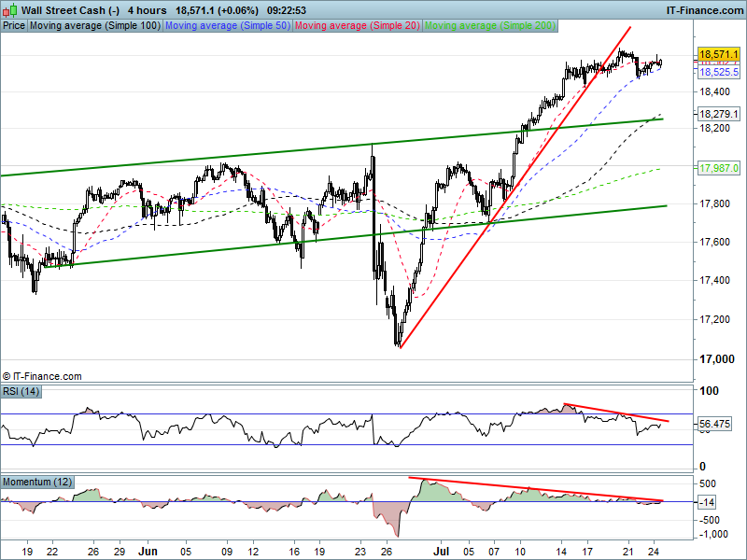Screen dimensions: 747x560
Task: Click the 26 date label before Jul
Action: (x=387, y=552)
